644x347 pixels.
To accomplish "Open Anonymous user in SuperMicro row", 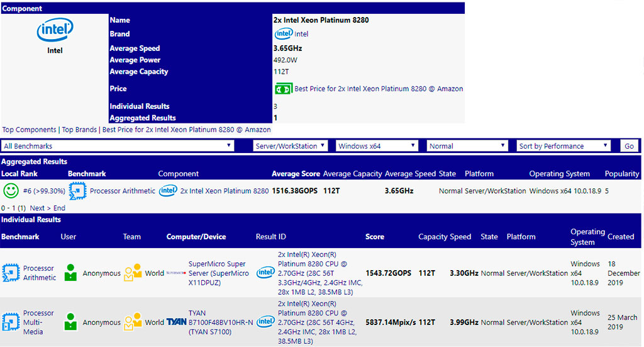I will [101, 273].
